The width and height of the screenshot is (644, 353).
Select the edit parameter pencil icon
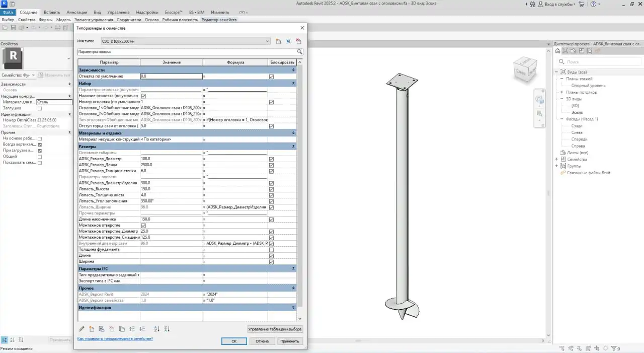[82, 329]
